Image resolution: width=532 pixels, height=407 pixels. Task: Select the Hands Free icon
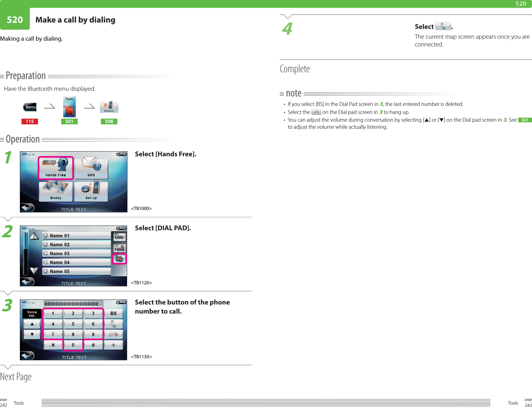56,168
